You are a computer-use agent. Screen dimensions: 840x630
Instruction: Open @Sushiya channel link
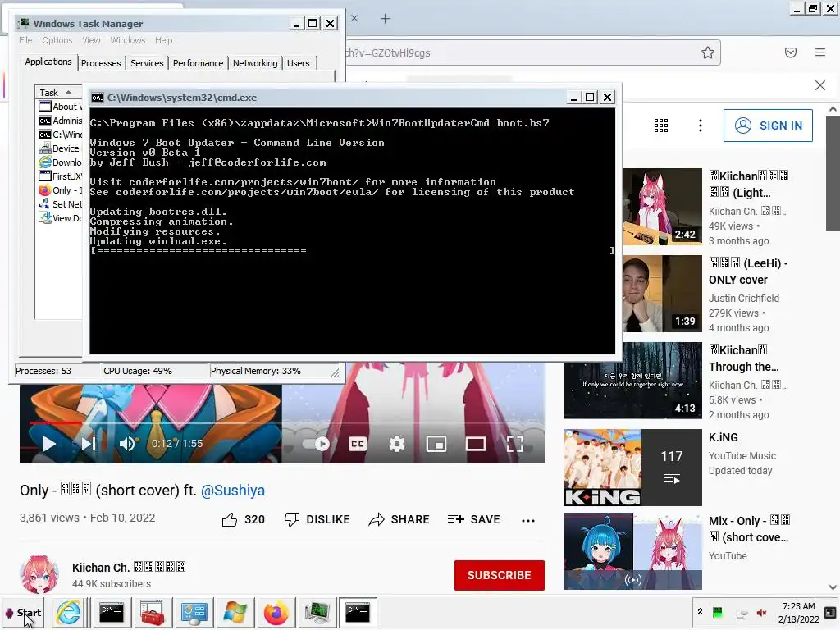(232, 491)
